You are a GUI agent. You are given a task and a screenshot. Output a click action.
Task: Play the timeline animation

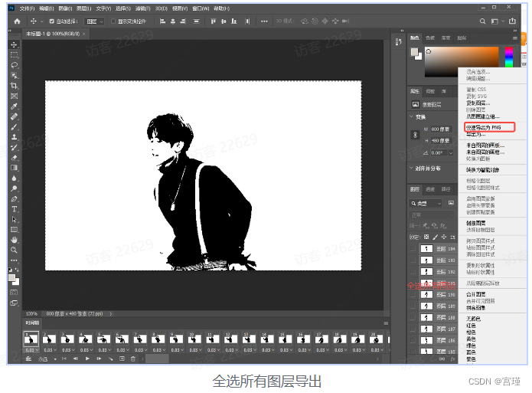click(87, 359)
